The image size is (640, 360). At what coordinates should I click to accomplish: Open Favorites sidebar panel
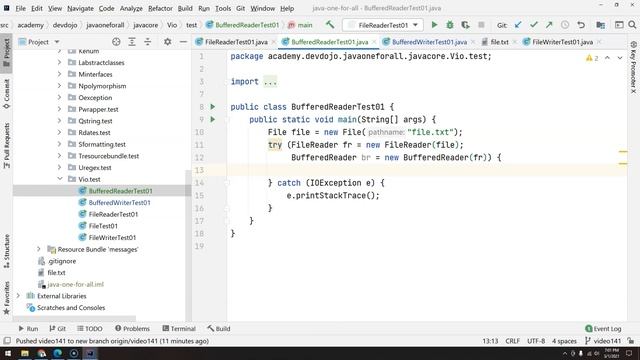[x=7, y=298]
